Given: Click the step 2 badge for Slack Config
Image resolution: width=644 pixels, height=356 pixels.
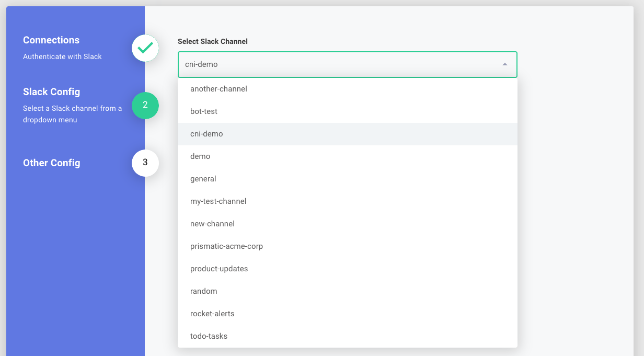Looking at the screenshot, I should [145, 105].
